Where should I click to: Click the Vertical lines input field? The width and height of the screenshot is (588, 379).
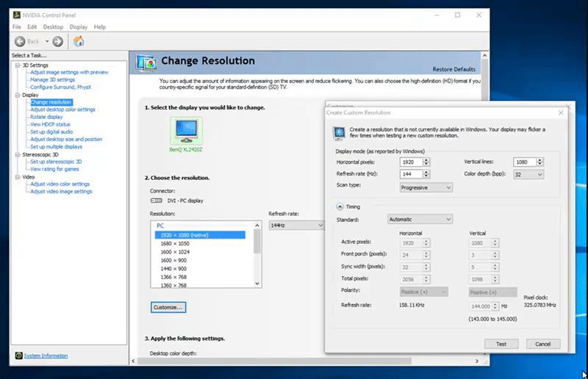(525, 162)
